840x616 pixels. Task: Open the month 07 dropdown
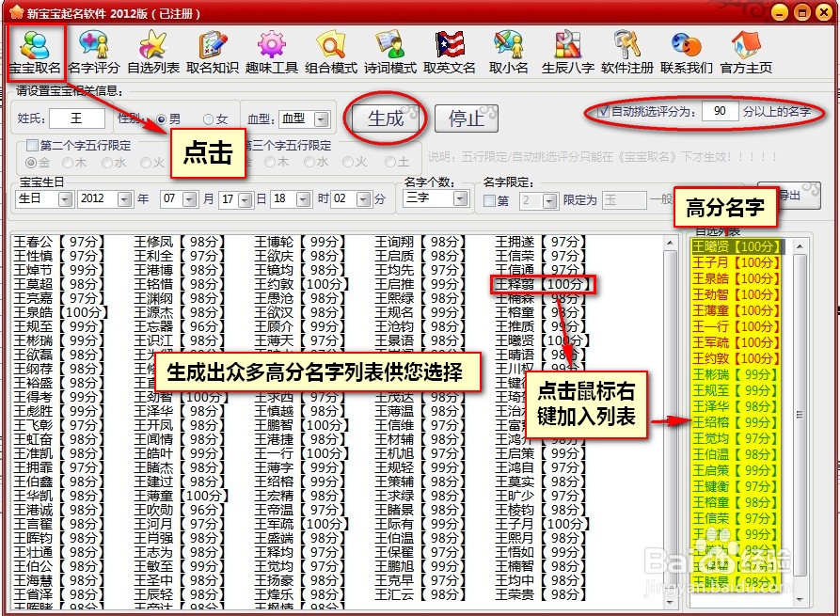[190, 199]
